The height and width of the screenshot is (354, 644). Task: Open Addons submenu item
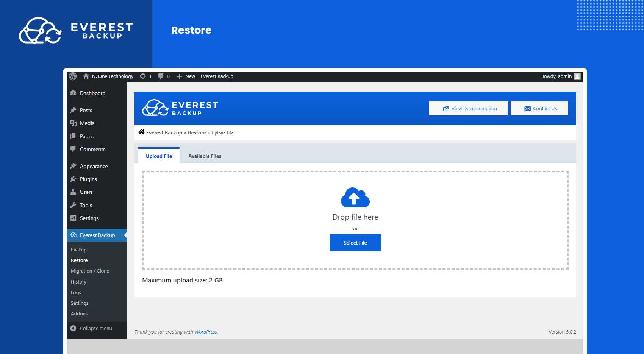[x=79, y=313]
